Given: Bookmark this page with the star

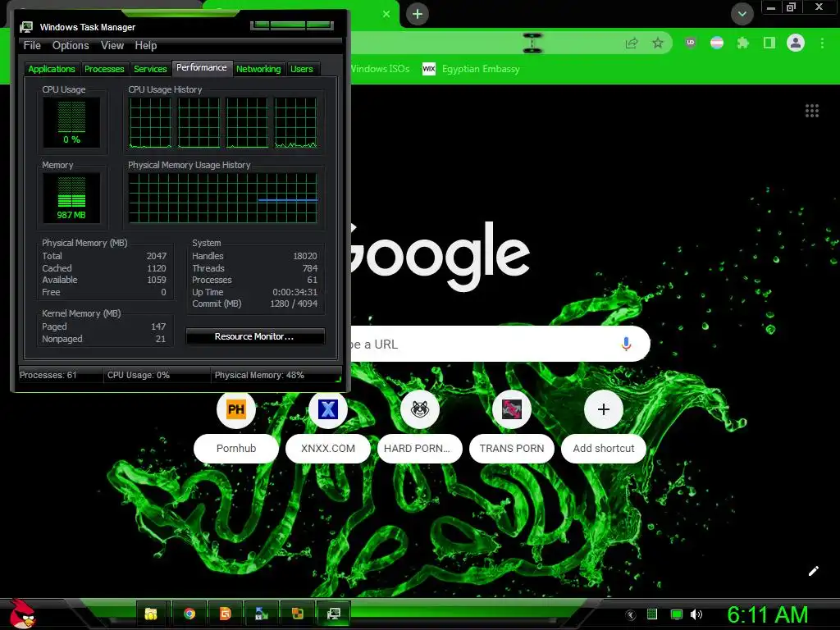Looking at the screenshot, I should pyautogui.click(x=658, y=43).
